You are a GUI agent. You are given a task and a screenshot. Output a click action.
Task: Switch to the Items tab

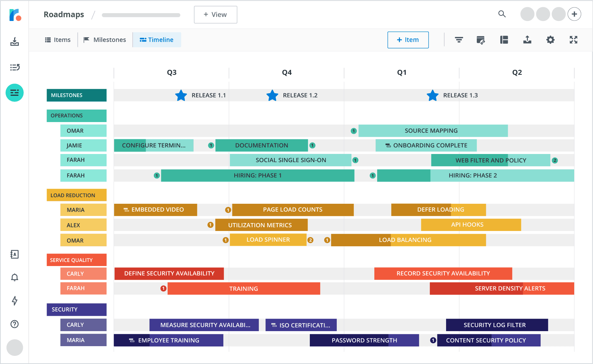58,40
